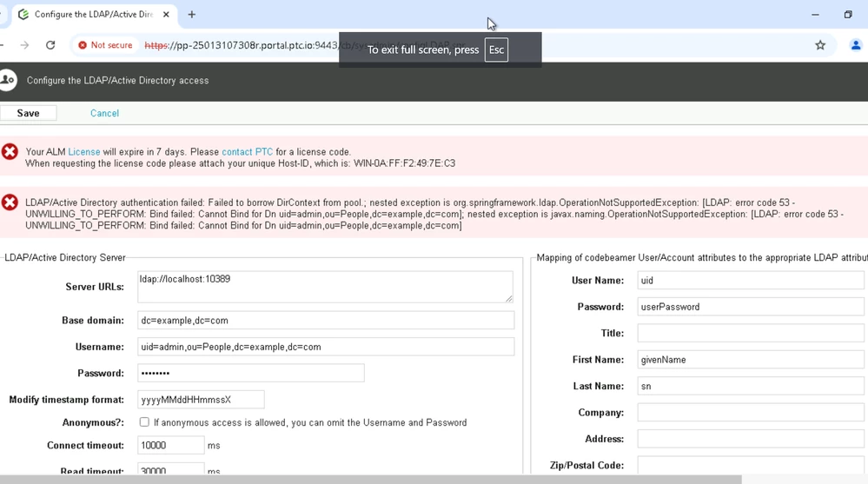The width and height of the screenshot is (868, 484).
Task: Click the 'Connect timeout:' label
Action: (x=86, y=445)
